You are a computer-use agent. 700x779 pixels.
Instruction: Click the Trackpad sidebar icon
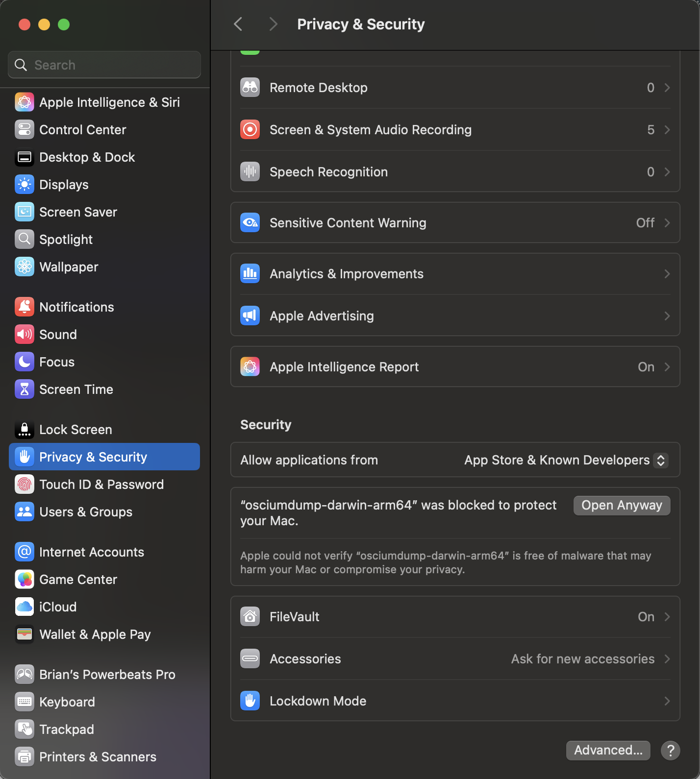click(25, 730)
